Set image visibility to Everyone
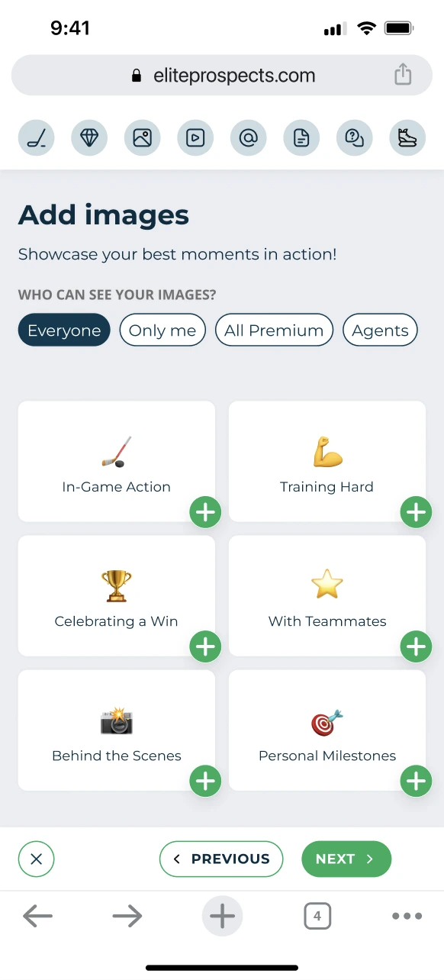Viewport: 444px width, 980px height. pos(64,330)
